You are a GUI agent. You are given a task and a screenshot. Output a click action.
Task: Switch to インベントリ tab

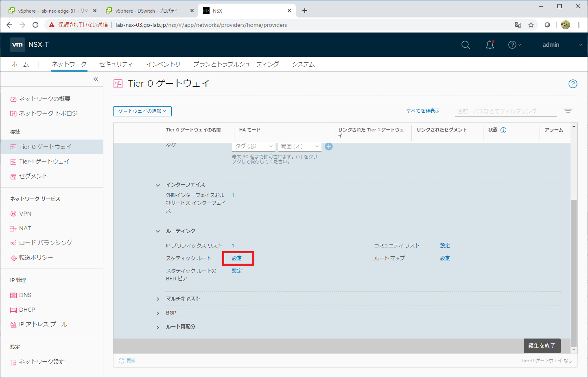tap(163, 64)
